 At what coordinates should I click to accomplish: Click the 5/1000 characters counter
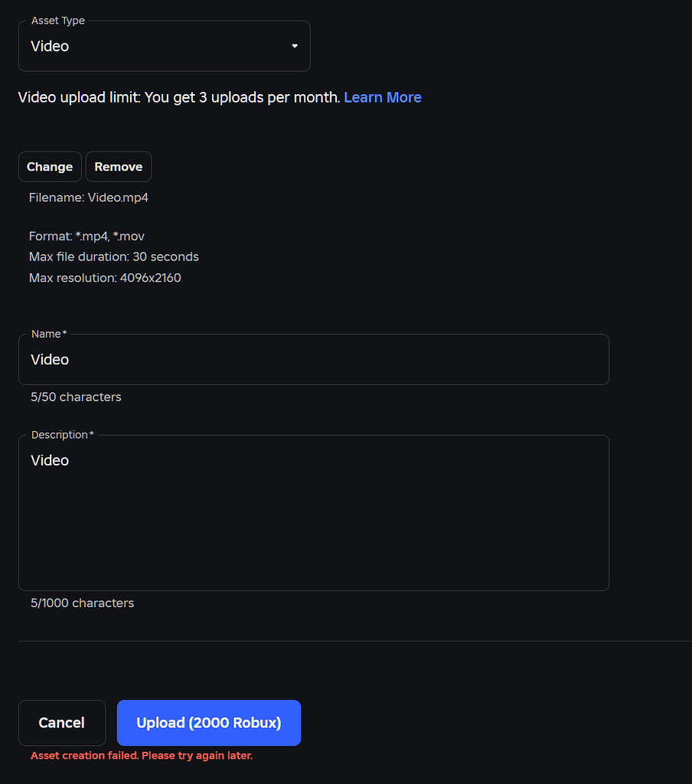(82, 603)
